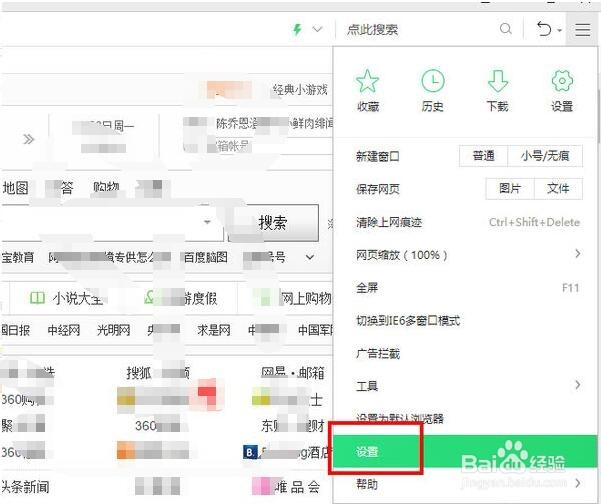Screen dimensions: 601x504
Task: Click the 搜索 button on webpage
Action: click(273, 223)
